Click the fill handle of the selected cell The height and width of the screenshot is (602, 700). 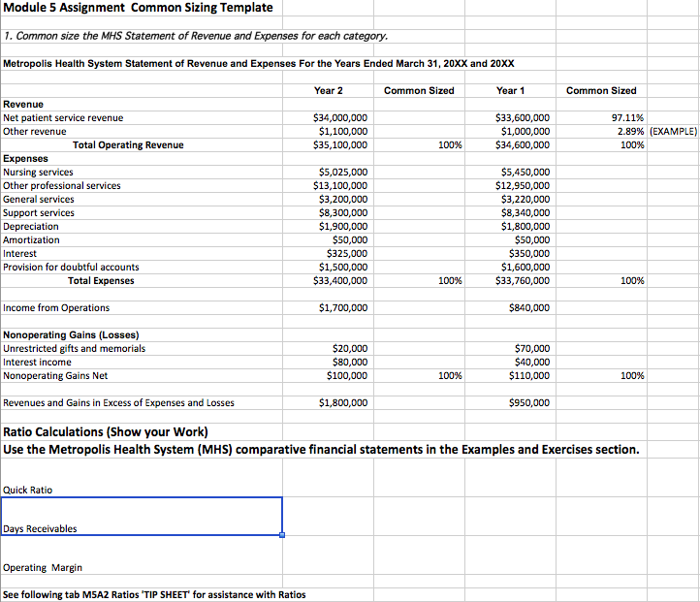click(x=282, y=534)
